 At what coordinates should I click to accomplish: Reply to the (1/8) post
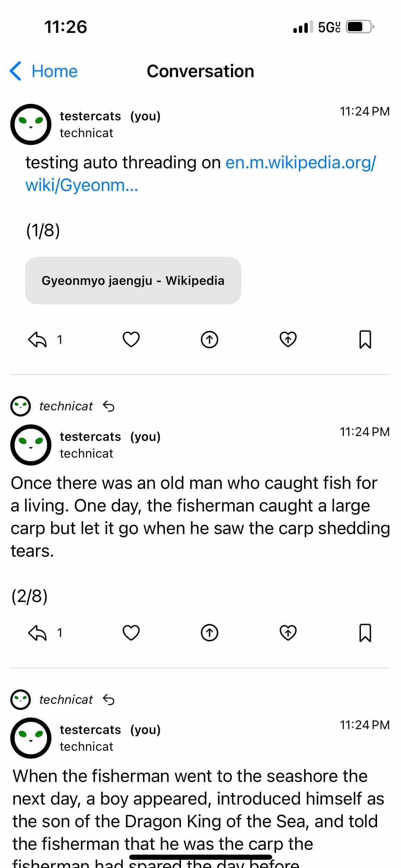click(37, 340)
